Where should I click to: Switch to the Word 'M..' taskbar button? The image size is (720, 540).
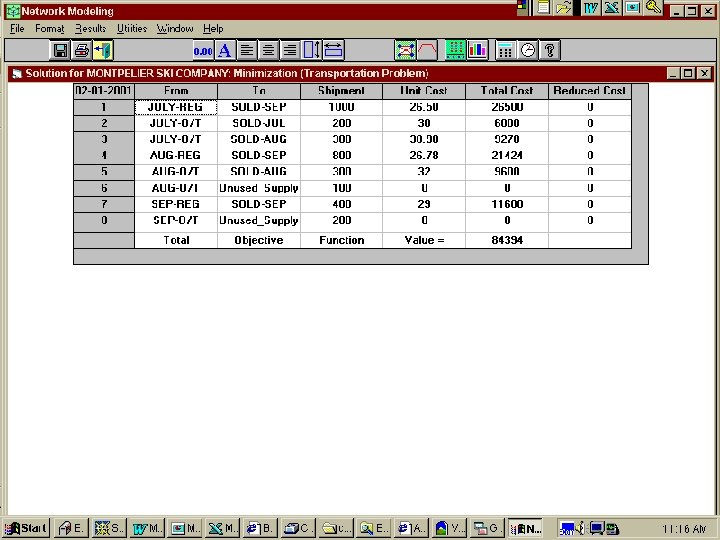tap(147, 528)
